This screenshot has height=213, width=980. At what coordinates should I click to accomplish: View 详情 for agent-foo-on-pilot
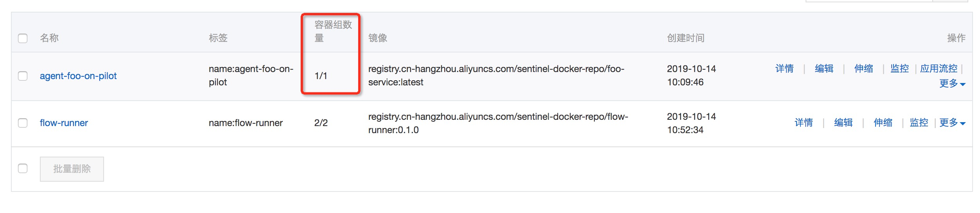(x=784, y=69)
